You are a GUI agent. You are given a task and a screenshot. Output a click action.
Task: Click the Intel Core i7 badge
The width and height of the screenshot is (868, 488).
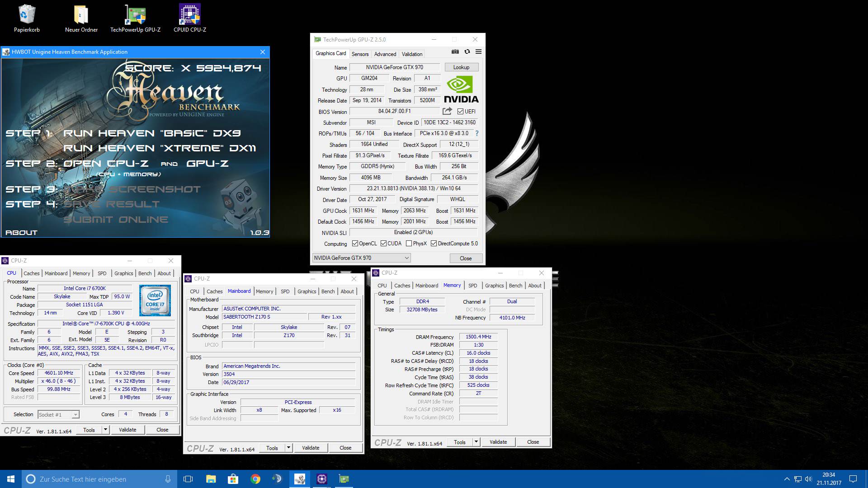pyautogui.click(x=155, y=300)
